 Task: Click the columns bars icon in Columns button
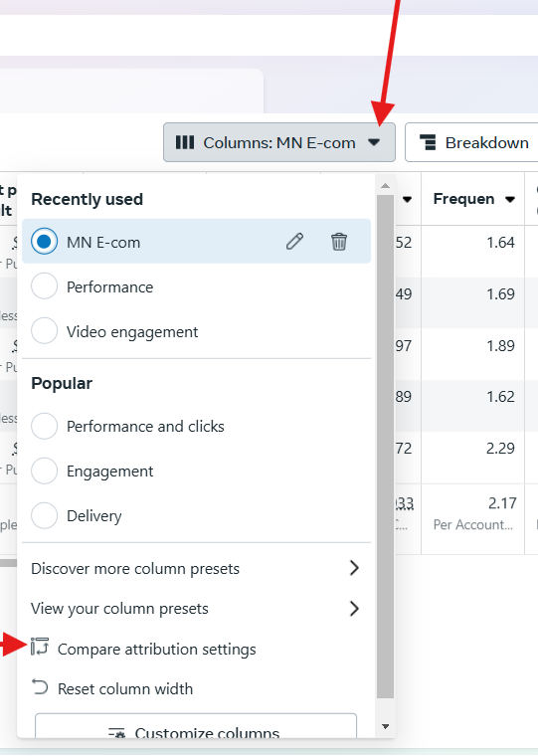coord(185,142)
